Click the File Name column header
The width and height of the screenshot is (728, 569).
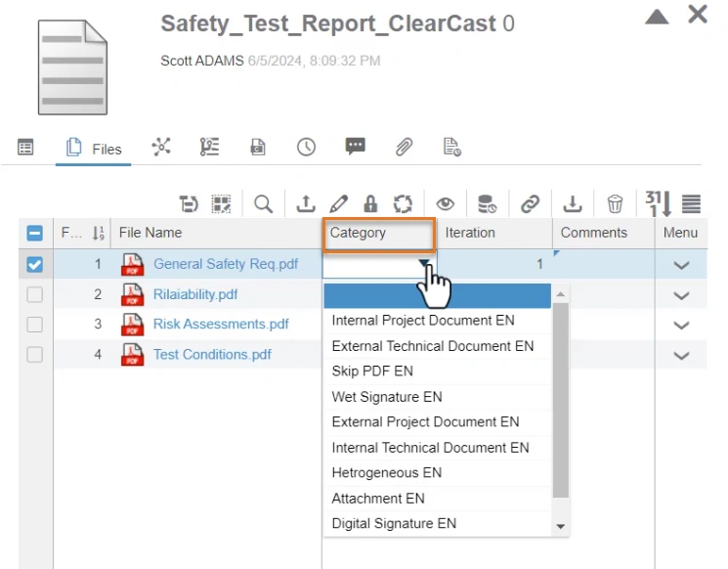click(216, 233)
